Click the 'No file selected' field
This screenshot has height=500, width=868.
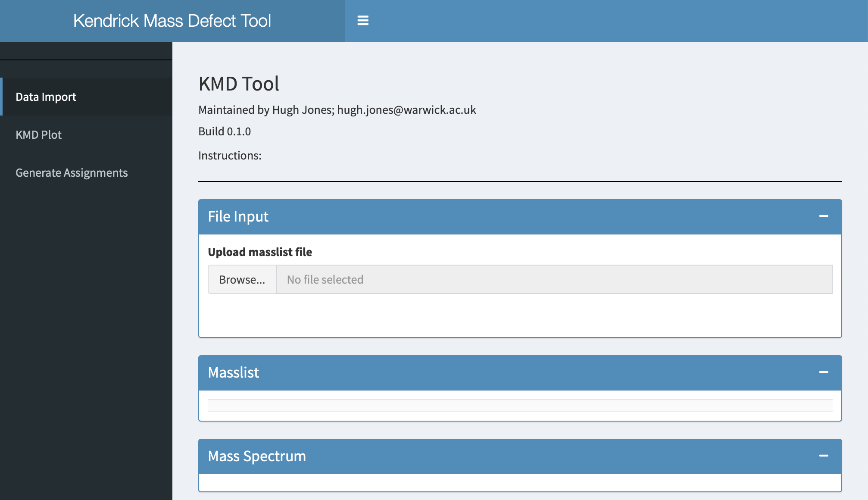coord(554,280)
